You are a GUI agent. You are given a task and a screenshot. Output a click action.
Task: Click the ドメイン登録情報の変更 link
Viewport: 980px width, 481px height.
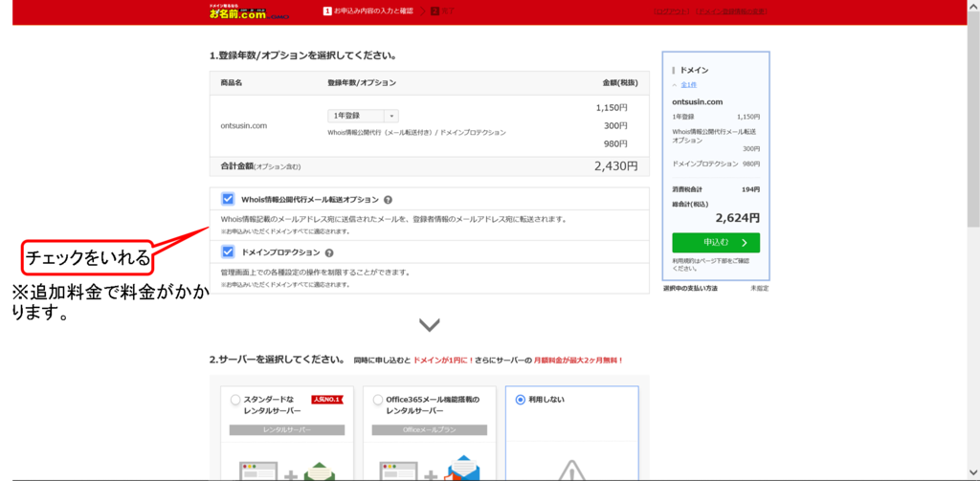(731, 11)
